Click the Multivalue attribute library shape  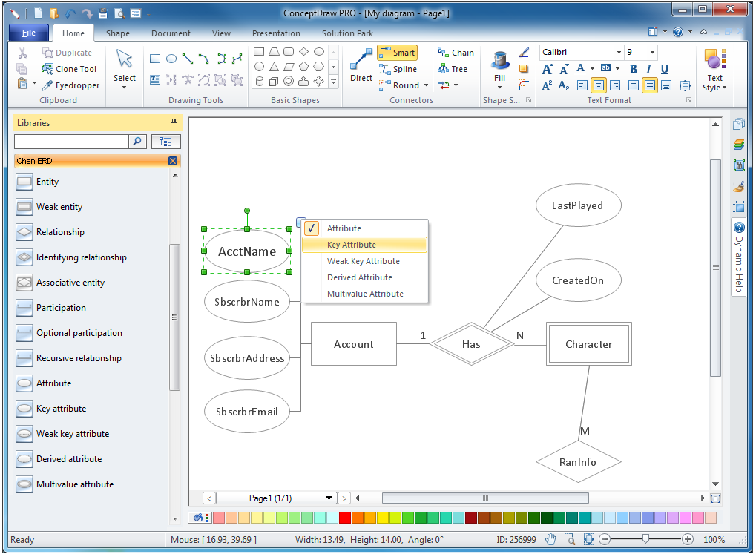(x=65, y=484)
